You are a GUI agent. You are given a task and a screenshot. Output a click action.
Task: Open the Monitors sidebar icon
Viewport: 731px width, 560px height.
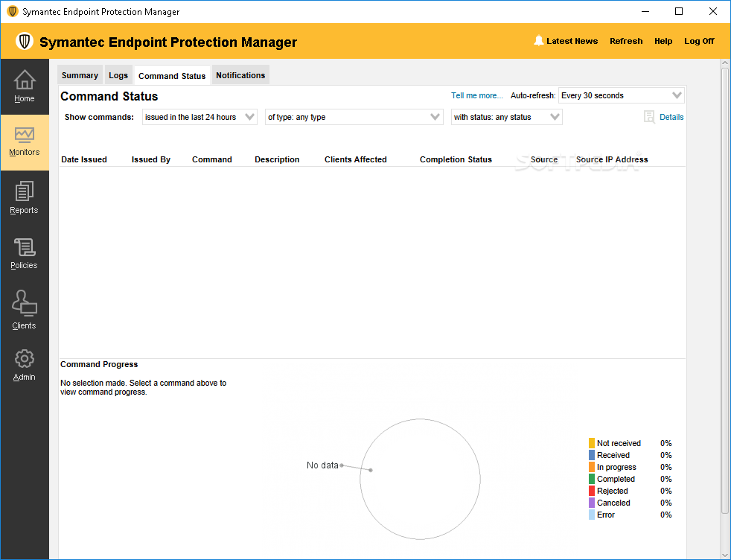pos(25,136)
